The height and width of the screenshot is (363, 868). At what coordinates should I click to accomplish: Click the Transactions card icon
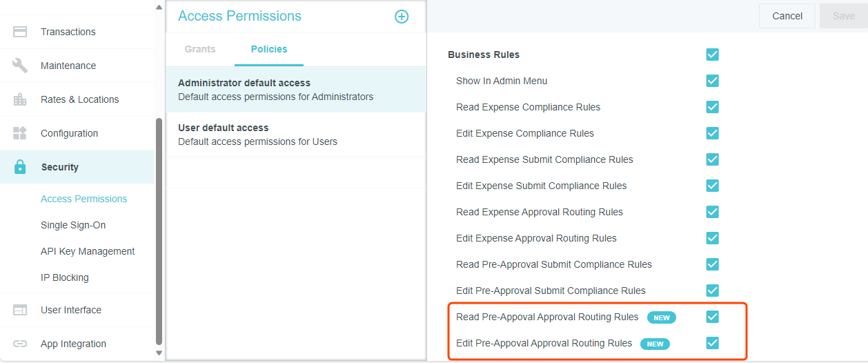tap(20, 32)
